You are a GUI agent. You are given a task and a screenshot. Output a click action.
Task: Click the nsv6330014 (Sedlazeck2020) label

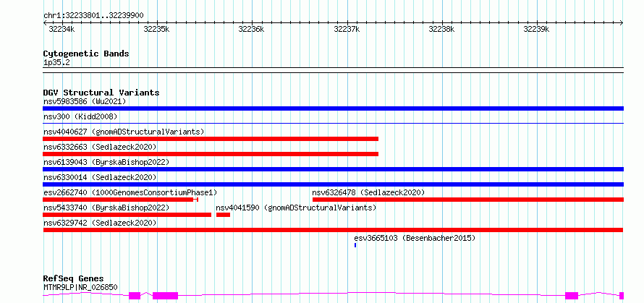(100, 177)
